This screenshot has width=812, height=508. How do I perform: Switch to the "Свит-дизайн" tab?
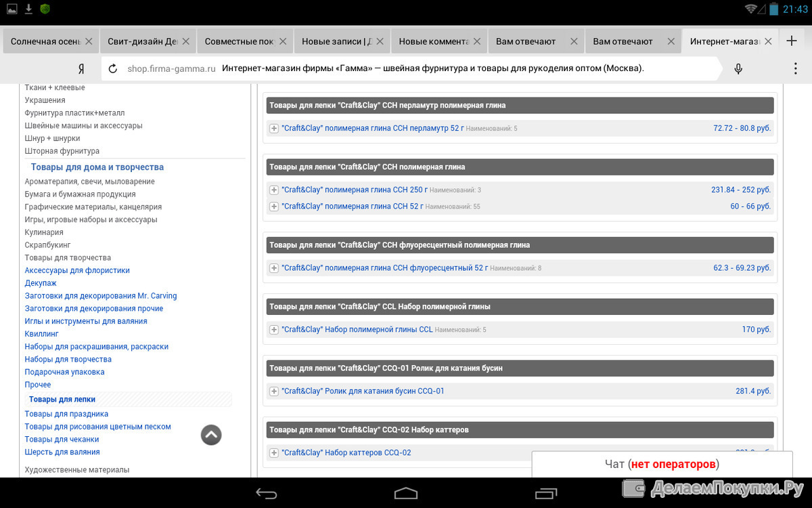[148, 41]
